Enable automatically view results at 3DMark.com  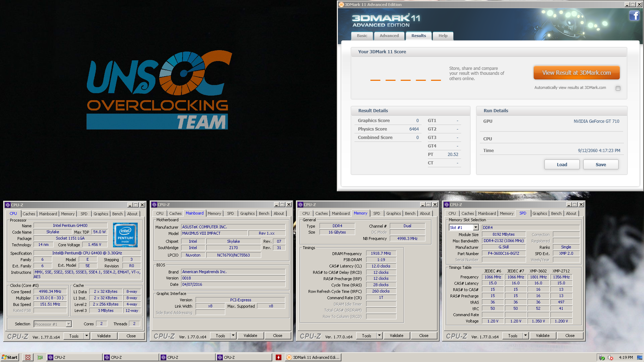tap(618, 88)
